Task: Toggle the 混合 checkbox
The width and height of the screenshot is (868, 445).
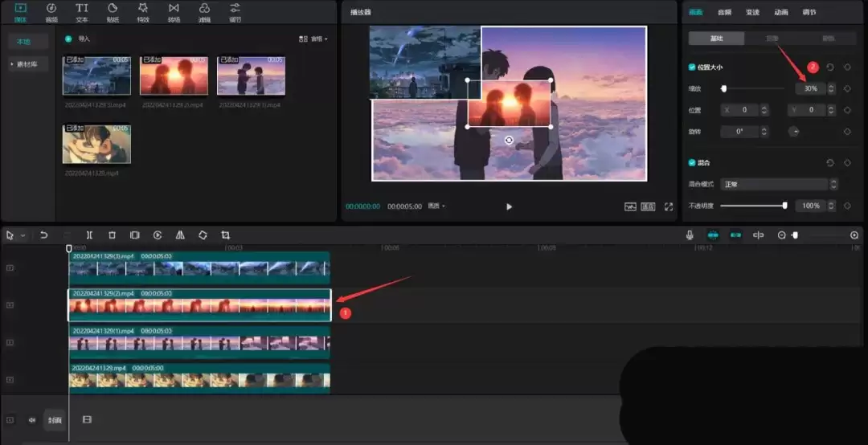Action: click(x=693, y=162)
